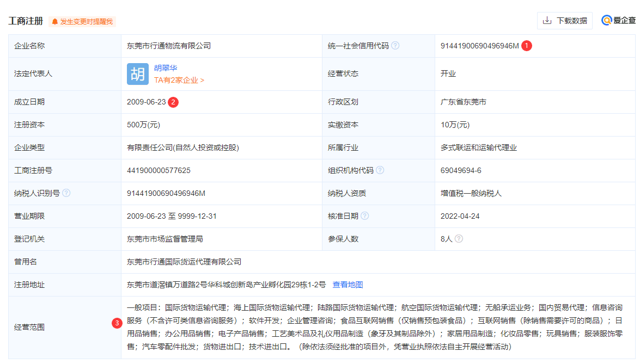The height and width of the screenshot is (364, 640).
Task: Click red marker 1 next to credit code
Action: pyautogui.click(x=526, y=46)
